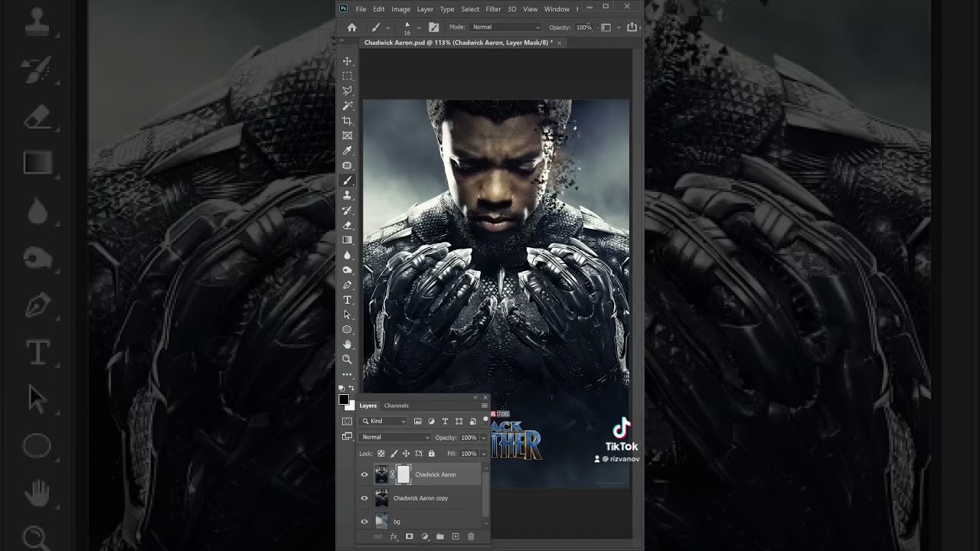Select the Zoom tool
Image resolution: width=980 pixels, height=551 pixels.
[347, 359]
